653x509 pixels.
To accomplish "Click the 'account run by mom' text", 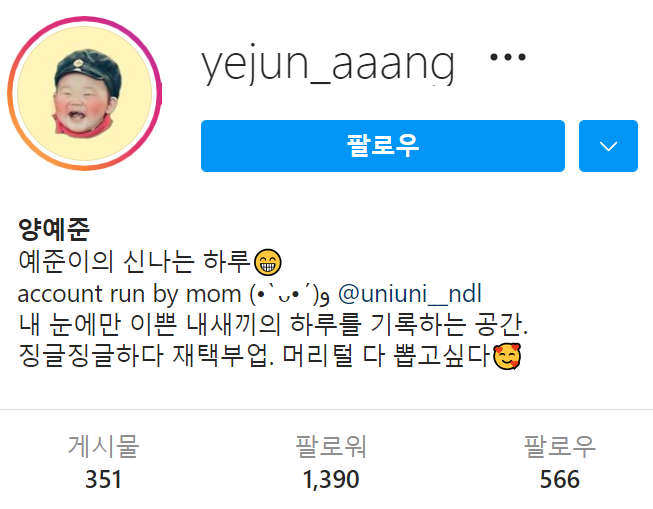I will 130,294.
